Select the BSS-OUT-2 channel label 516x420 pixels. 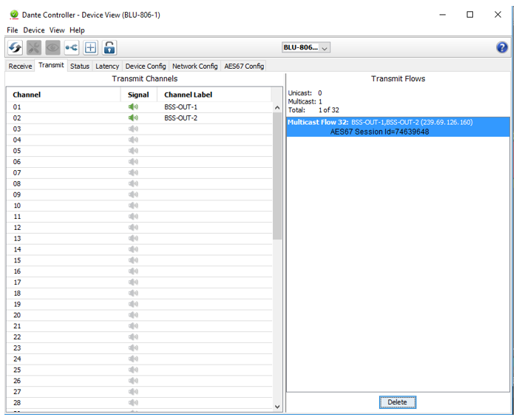coord(180,118)
